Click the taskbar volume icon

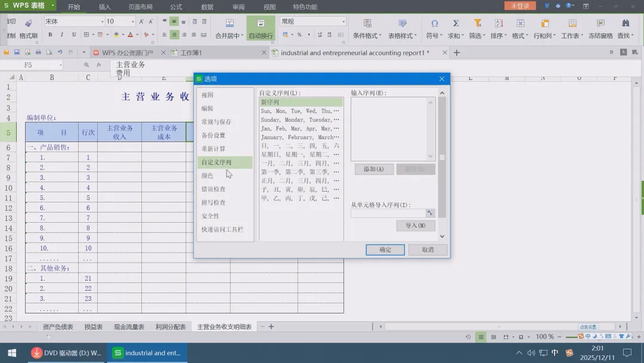531,353
